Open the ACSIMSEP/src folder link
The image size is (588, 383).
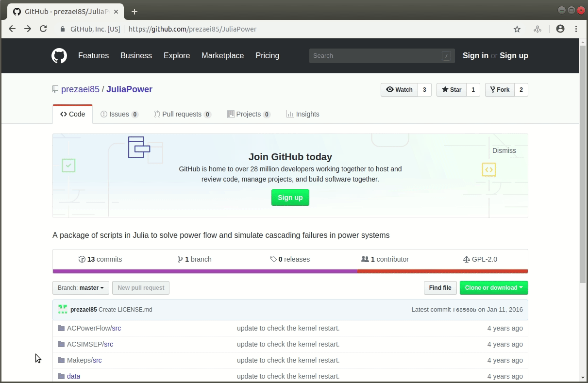point(90,344)
